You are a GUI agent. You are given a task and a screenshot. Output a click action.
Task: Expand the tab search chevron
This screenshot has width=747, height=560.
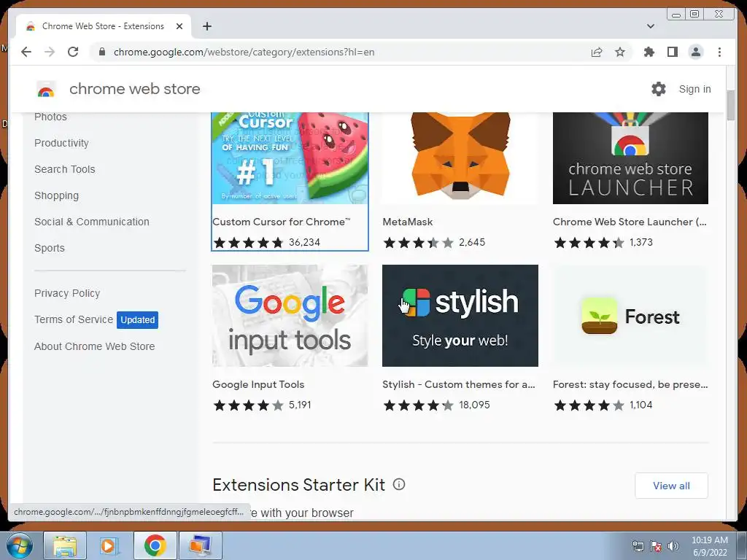tap(650, 26)
